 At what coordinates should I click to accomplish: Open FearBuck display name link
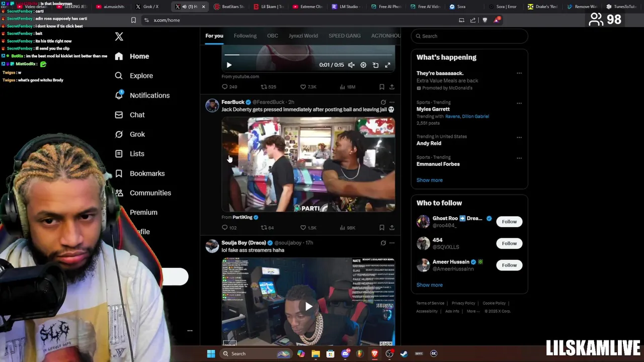pyautogui.click(x=233, y=102)
